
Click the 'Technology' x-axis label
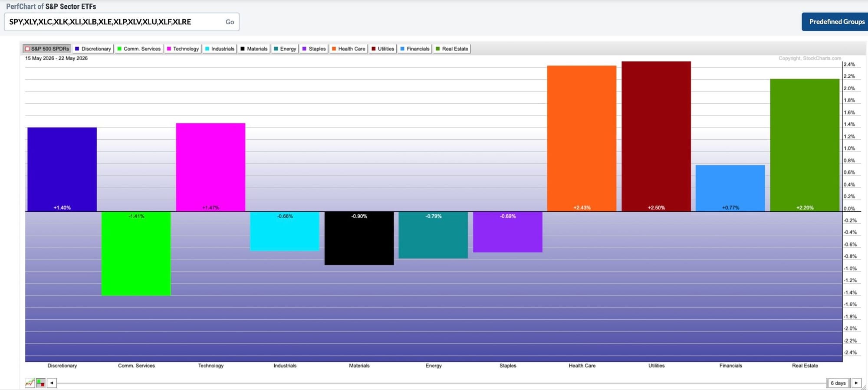click(x=210, y=366)
